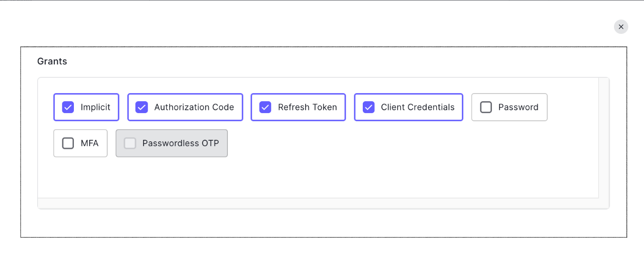Select the Refresh Token label text

click(307, 107)
